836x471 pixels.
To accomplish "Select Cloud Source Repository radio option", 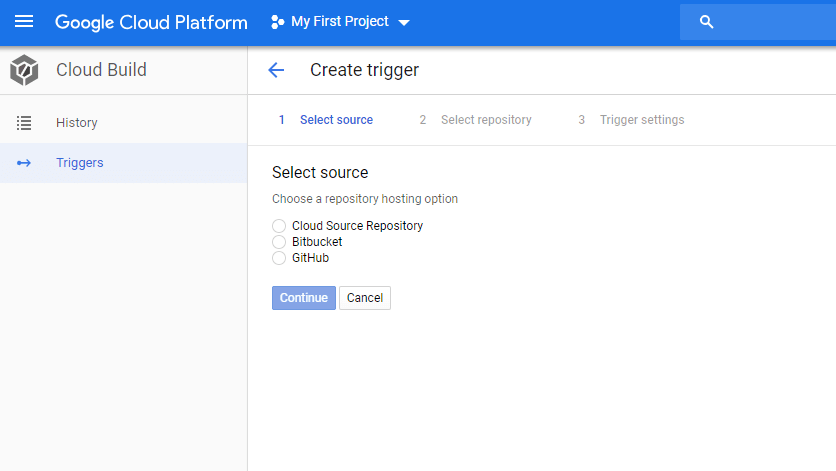I will 279,226.
